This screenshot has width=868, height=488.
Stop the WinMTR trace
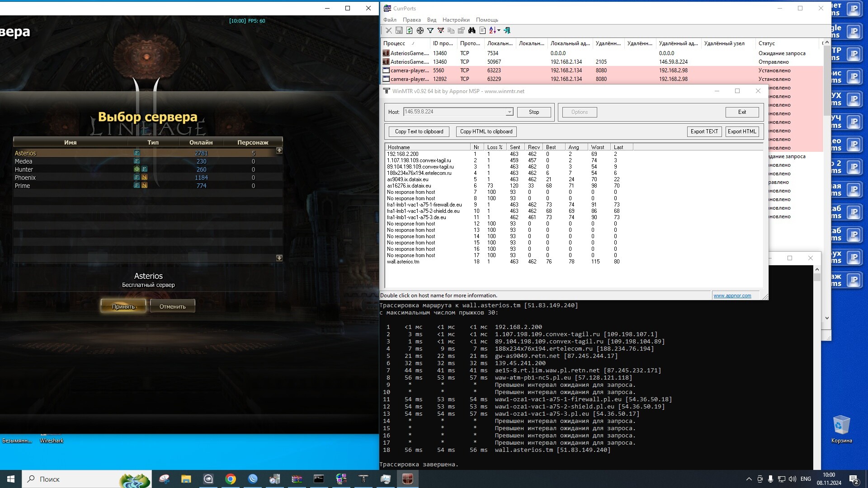(534, 112)
